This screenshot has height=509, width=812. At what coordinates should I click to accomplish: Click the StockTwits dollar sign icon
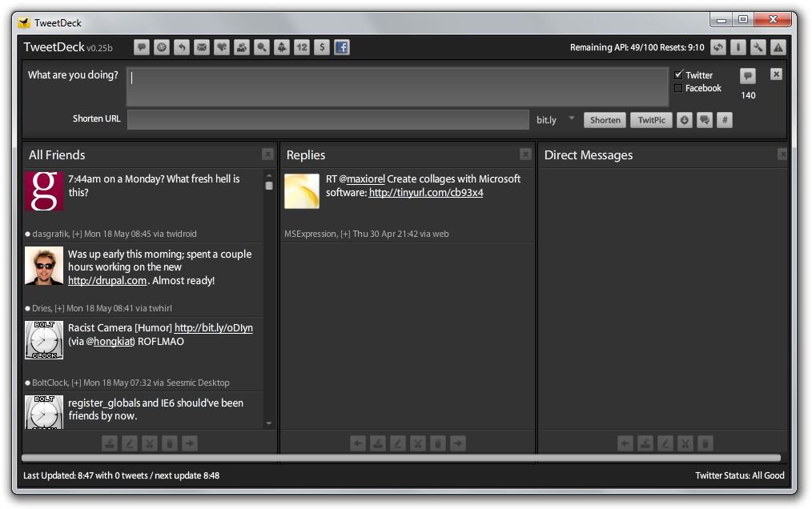pos(322,47)
